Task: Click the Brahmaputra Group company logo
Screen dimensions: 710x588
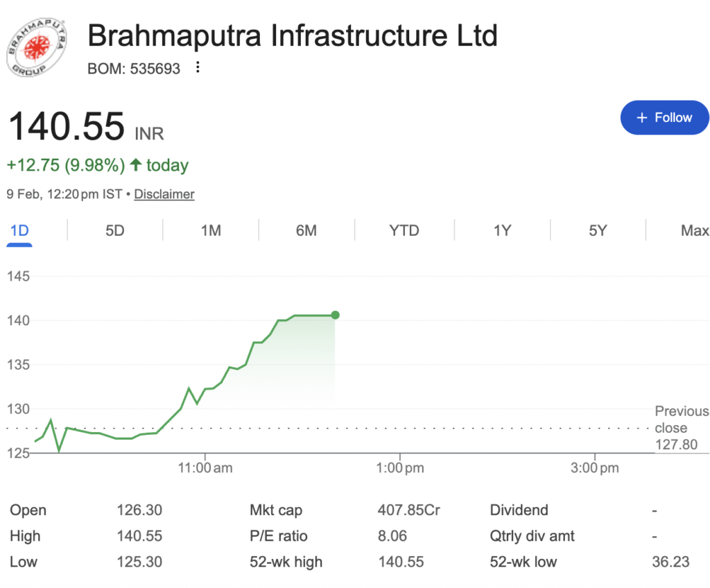Action: pyautogui.click(x=35, y=49)
